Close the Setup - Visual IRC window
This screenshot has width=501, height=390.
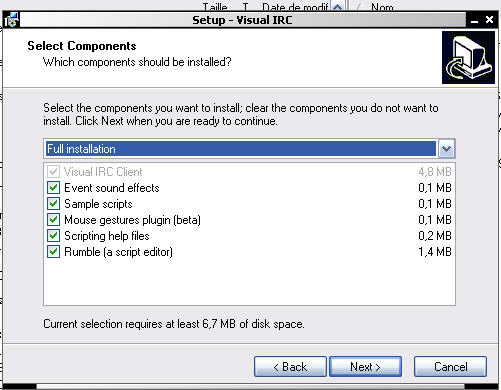coord(489,20)
